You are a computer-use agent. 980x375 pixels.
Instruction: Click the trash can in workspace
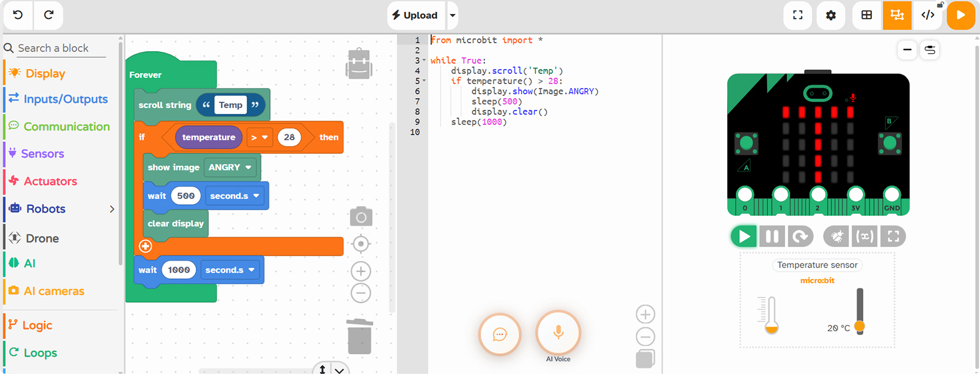[360, 337]
